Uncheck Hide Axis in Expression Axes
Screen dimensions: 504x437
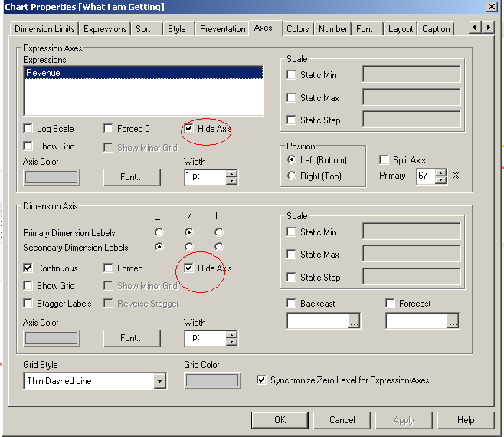click(188, 128)
